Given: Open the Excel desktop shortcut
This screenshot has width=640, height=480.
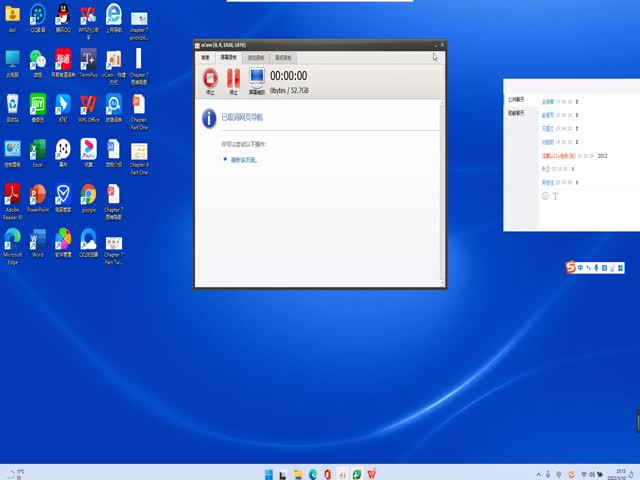Looking at the screenshot, I should 37,151.
